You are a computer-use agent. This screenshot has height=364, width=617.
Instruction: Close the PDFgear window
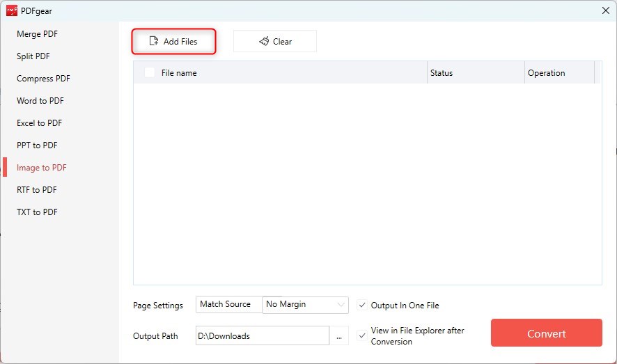[606, 10]
